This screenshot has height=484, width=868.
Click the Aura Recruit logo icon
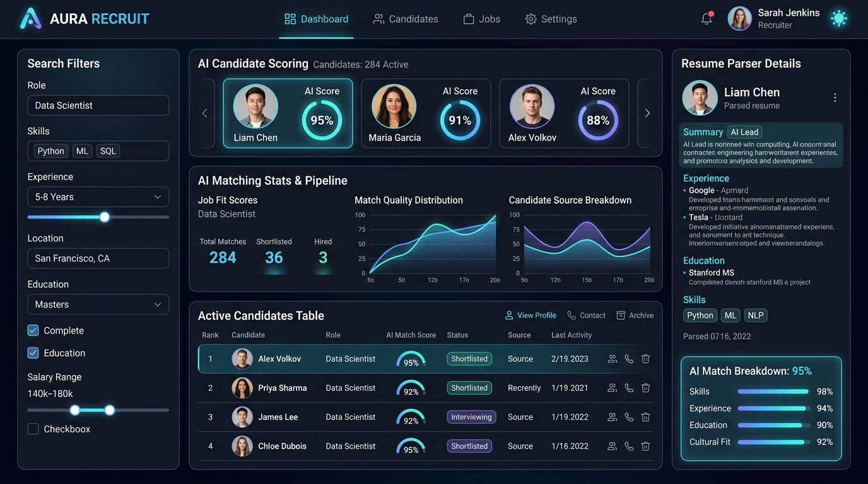point(30,19)
